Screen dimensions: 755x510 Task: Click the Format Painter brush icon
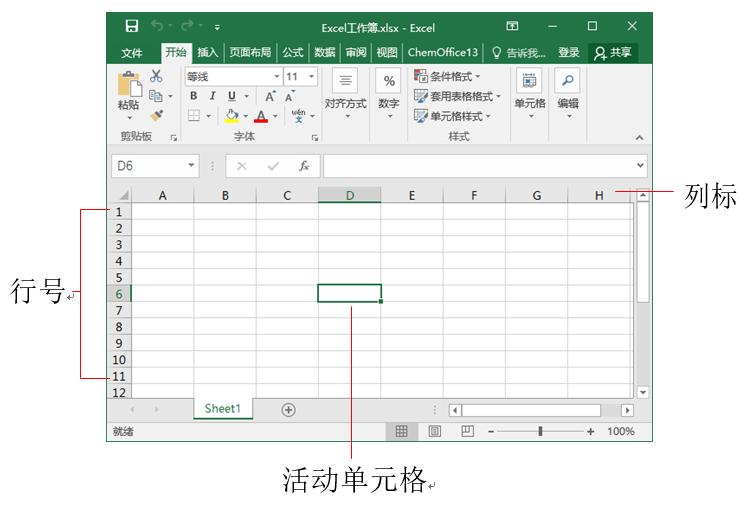(156, 116)
